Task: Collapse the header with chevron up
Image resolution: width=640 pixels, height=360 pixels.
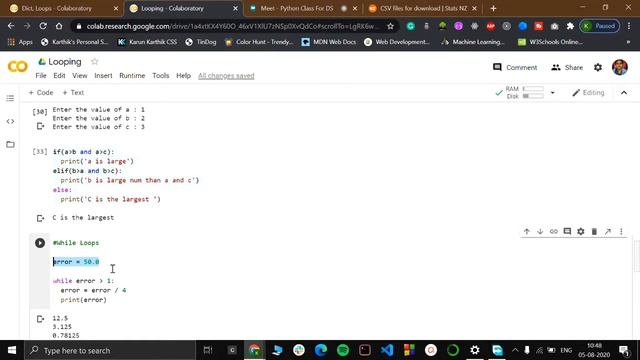Action: point(624,93)
